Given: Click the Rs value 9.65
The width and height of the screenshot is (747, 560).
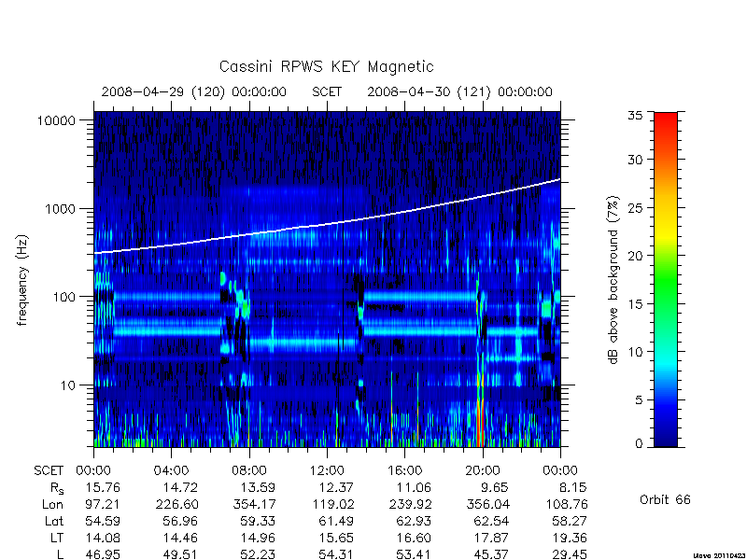Looking at the screenshot, I should pos(494,487).
